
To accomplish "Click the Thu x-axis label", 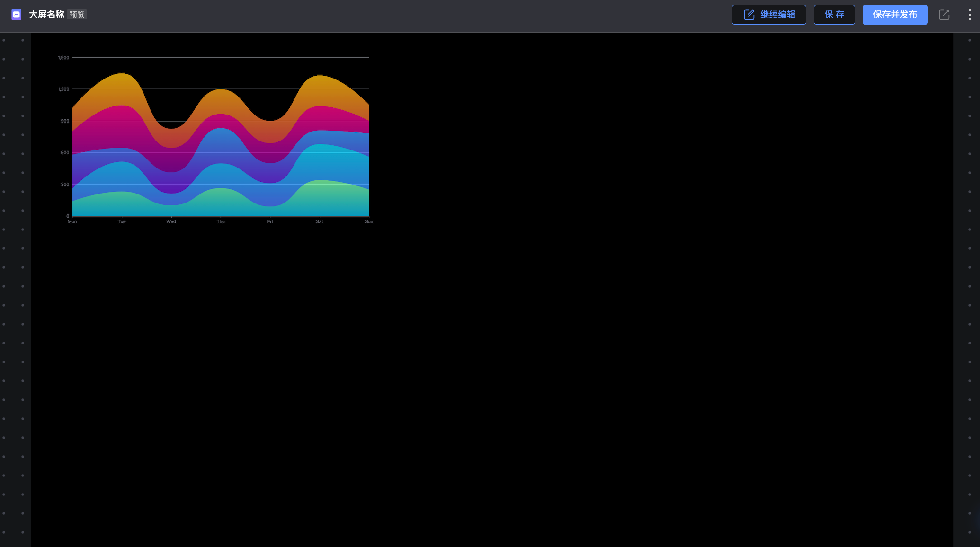I will coord(221,221).
